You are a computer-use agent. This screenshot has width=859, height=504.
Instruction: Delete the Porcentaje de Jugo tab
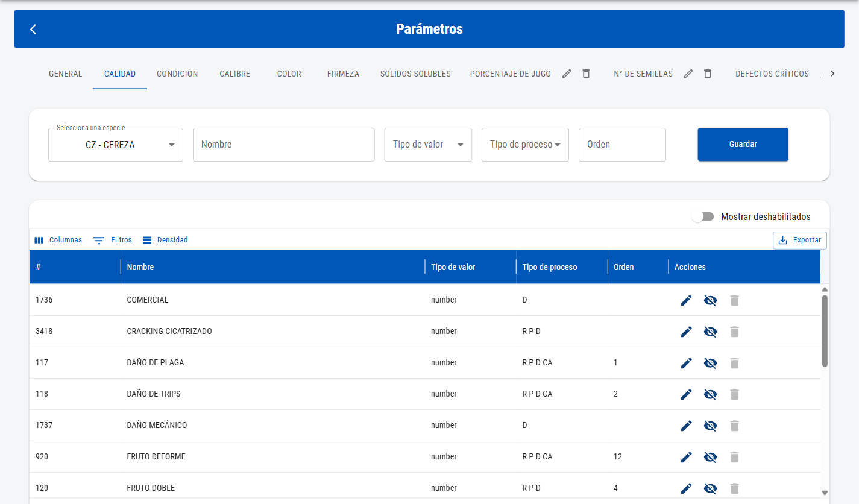[x=586, y=74]
